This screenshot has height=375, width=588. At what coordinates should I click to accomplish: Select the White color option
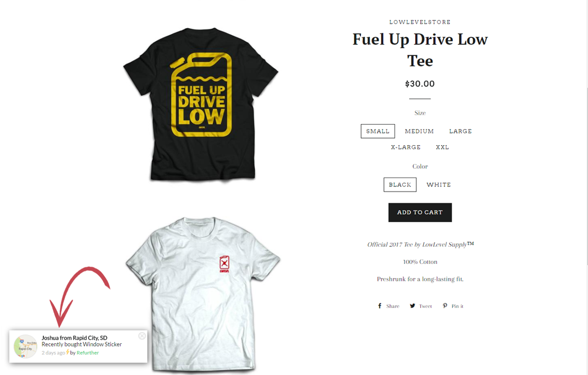click(439, 185)
